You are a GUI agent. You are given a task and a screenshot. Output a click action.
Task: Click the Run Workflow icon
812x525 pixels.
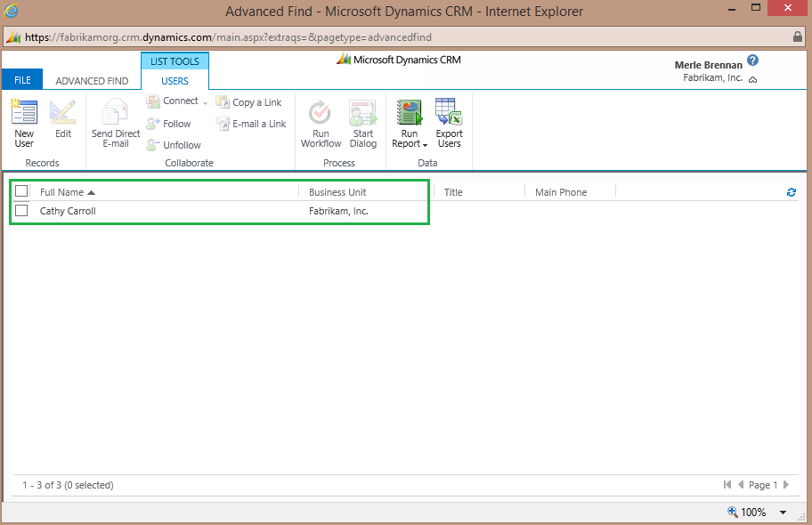pyautogui.click(x=321, y=114)
